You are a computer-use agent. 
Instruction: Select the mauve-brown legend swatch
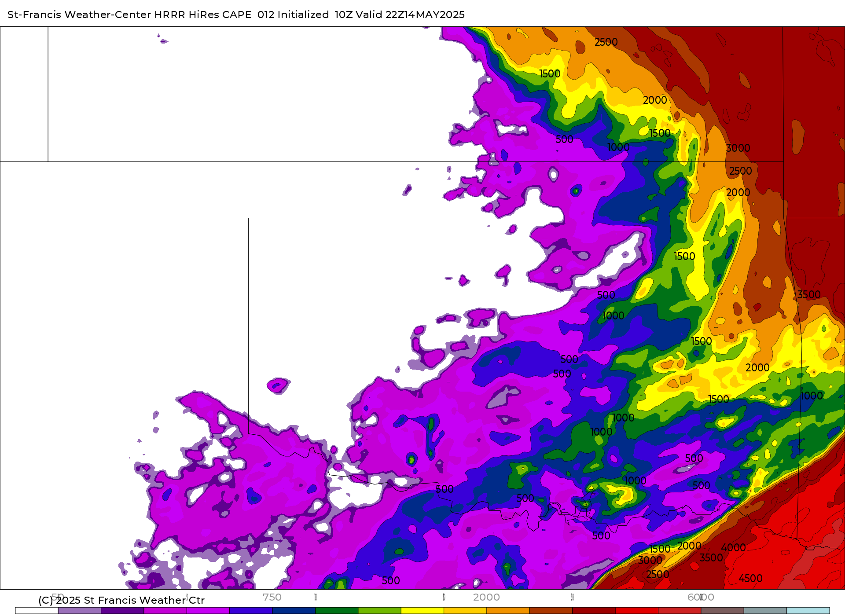tap(723, 611)
